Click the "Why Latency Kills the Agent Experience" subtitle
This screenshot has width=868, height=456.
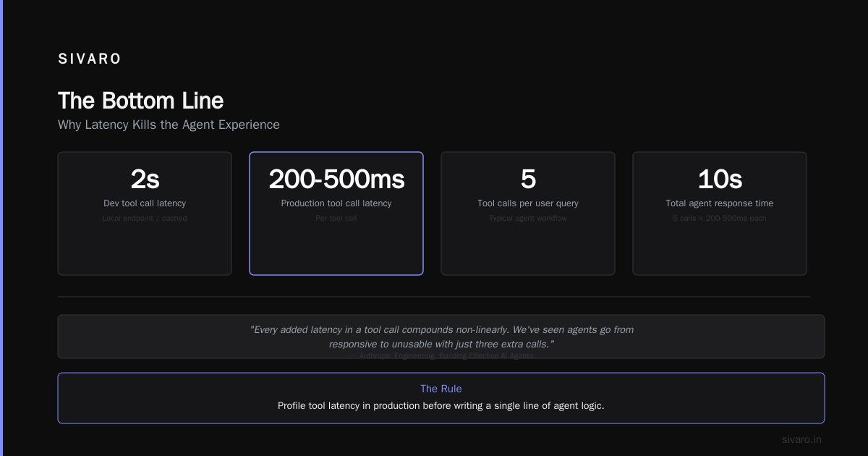[x=169, y=124]
